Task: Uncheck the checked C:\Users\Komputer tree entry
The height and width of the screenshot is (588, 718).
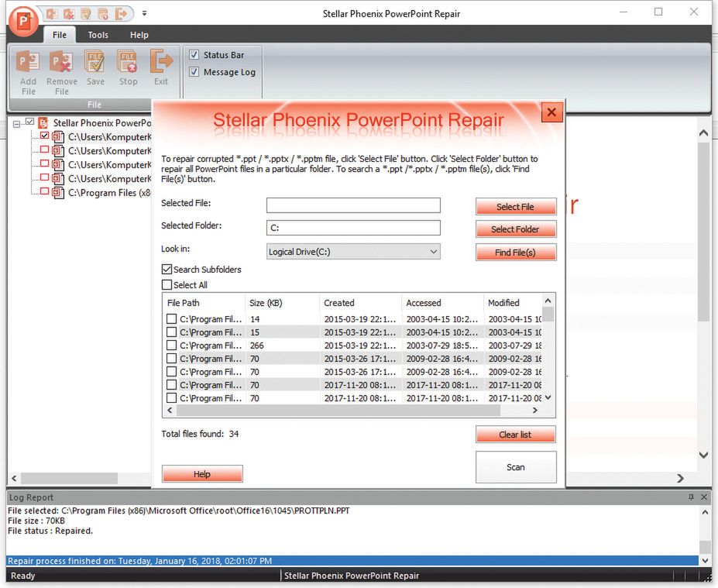Action: click(44, 136)
